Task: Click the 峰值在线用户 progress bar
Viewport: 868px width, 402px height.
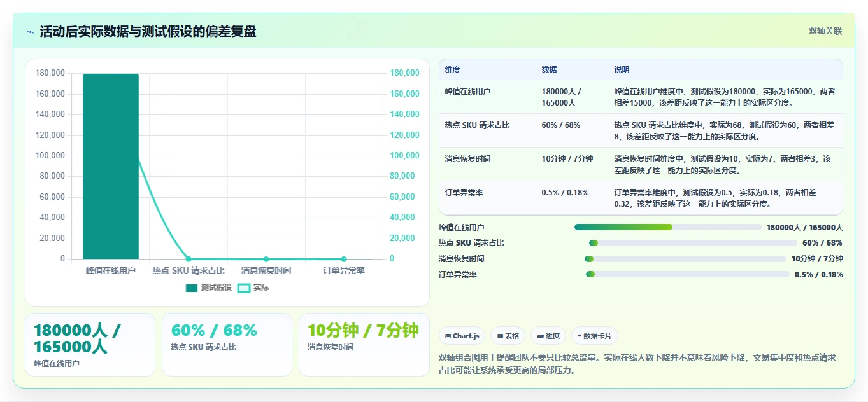Action: (667, 227)
